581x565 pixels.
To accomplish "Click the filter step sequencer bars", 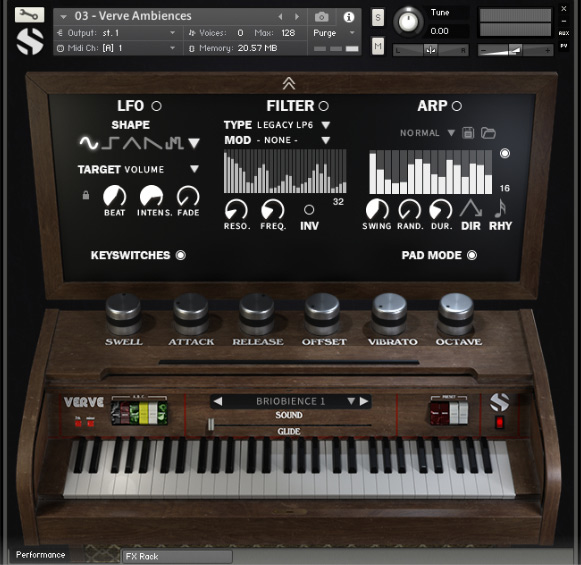I will (285, 171).
